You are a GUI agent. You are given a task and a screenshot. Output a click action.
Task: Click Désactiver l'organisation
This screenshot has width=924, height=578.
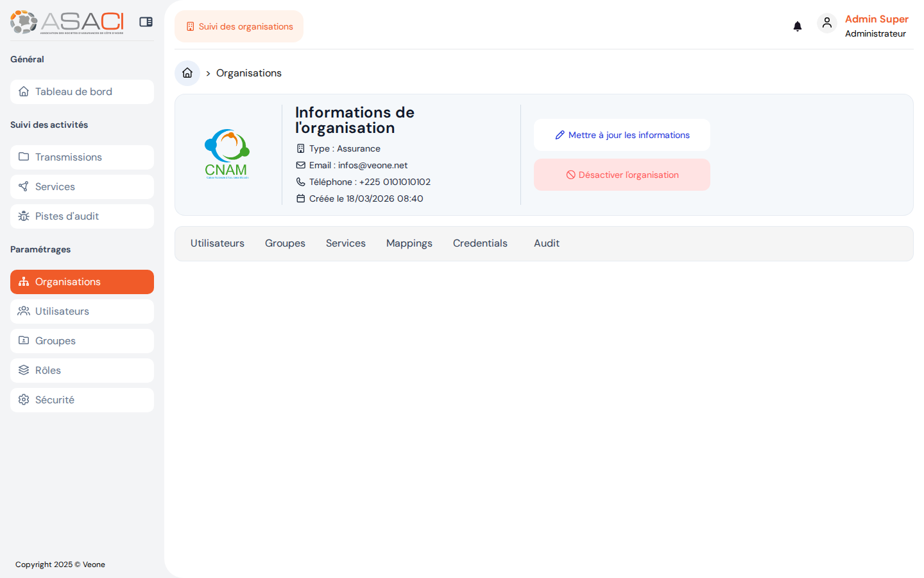pyautogui.click(x=622, y=174)
